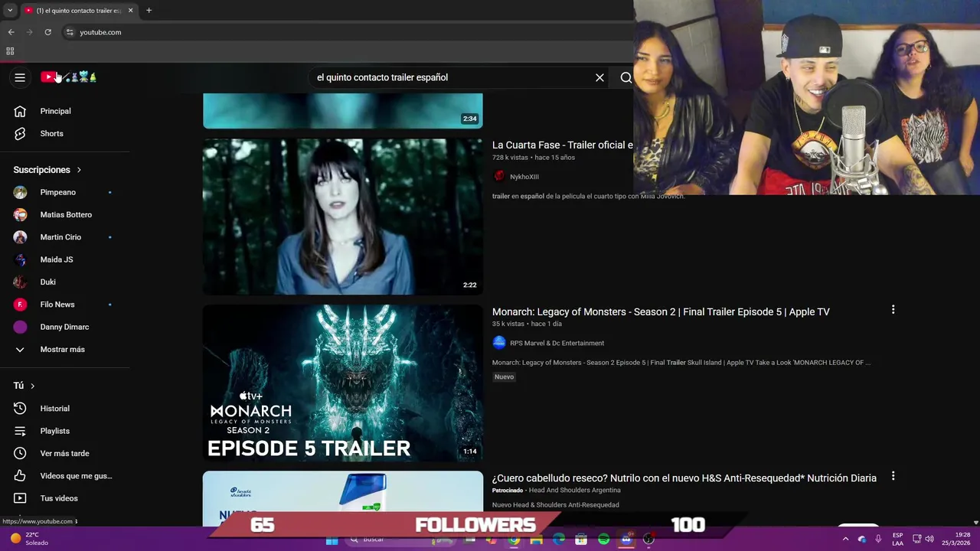Open the taskbar weather widget 22°C Soleado
This screenshot has height=551, width=980.
pos(29,539)
